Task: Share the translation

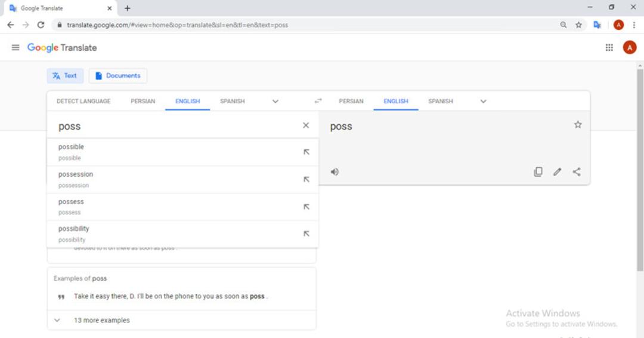Action: point(577,172)
